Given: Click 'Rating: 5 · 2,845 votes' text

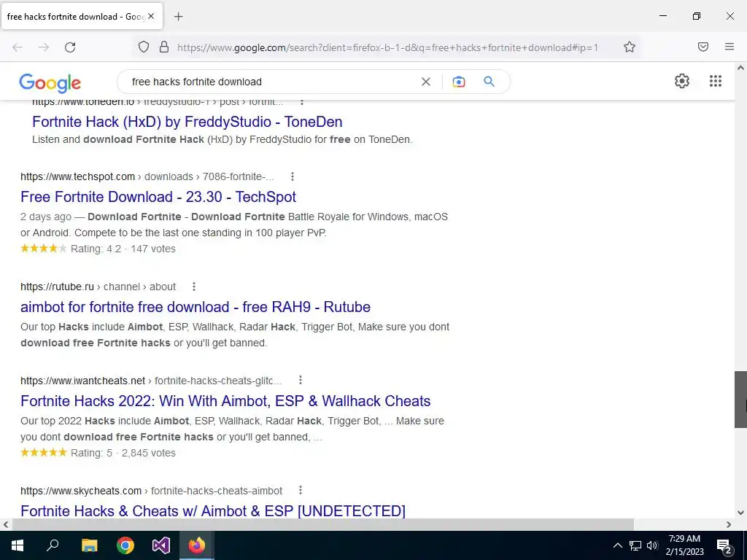Looking at the screenshot, I should pyautogui.click(x=123, y=453).
